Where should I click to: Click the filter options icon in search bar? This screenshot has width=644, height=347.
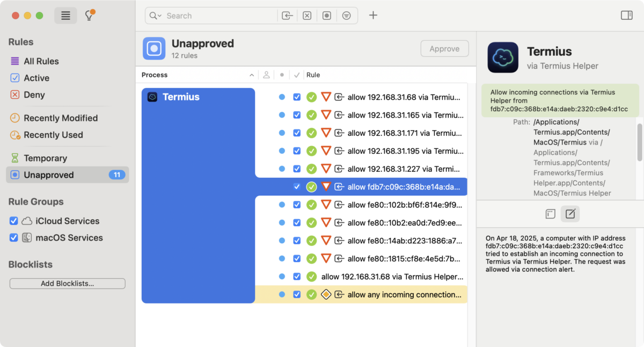[x=347, y=16]
